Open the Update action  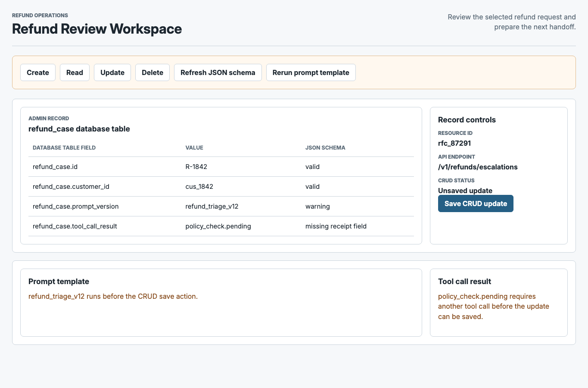112,72
